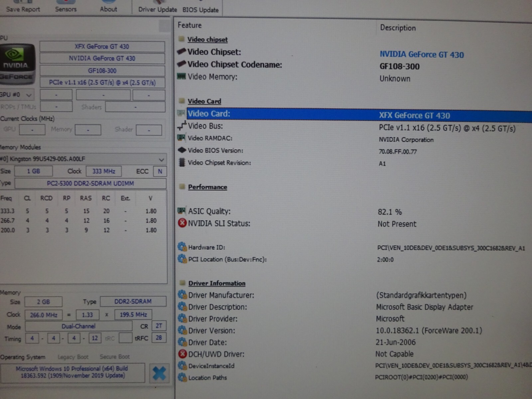This screenshot has width=532, height=399.
Task: Click the gear icon beside Location Paths
Action: tap(182, 377)
